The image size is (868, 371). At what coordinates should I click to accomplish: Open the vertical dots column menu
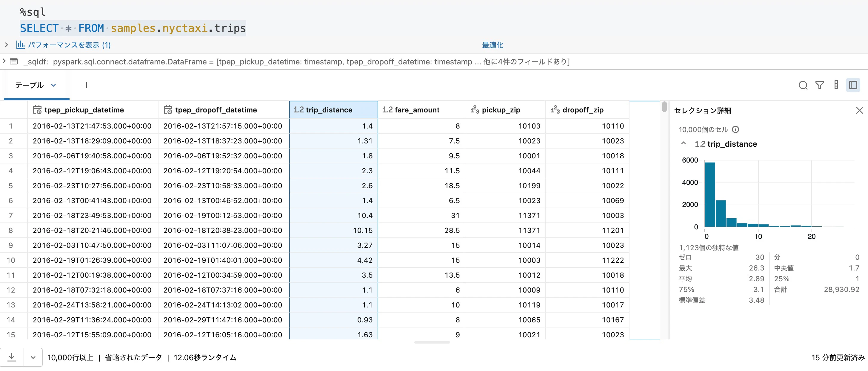(x=836, y=85)
